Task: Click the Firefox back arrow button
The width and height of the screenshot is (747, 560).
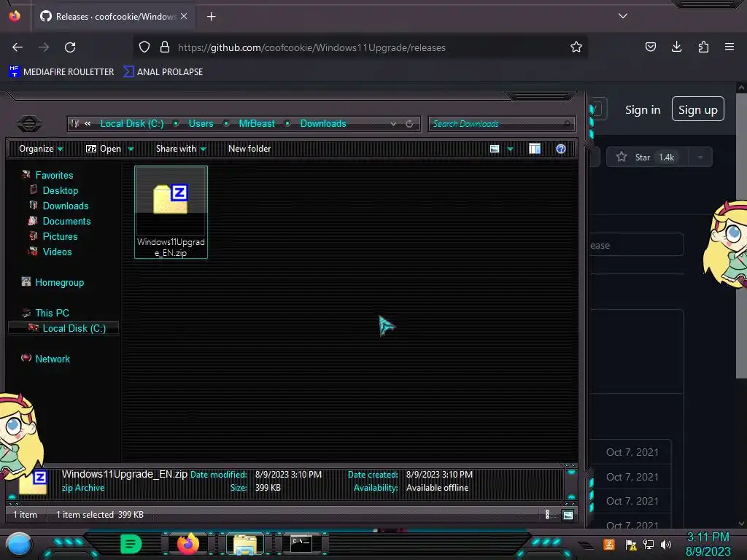Action: tap(18, 47)
